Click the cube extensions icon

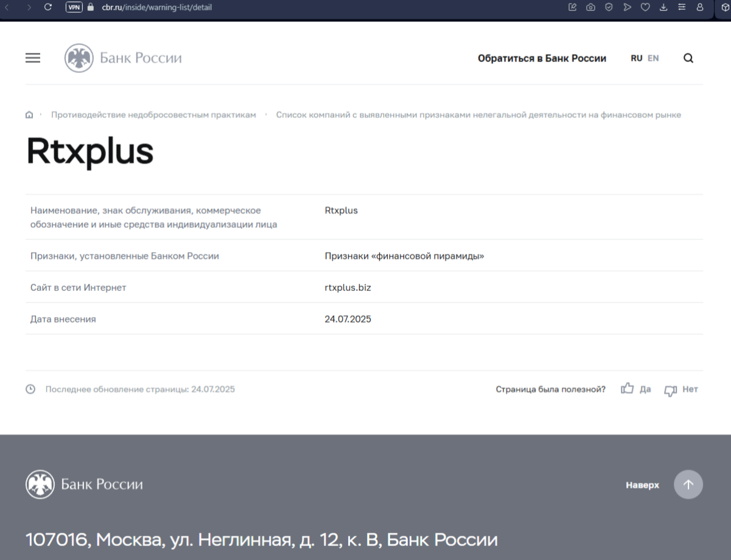(x=725, y=7)
